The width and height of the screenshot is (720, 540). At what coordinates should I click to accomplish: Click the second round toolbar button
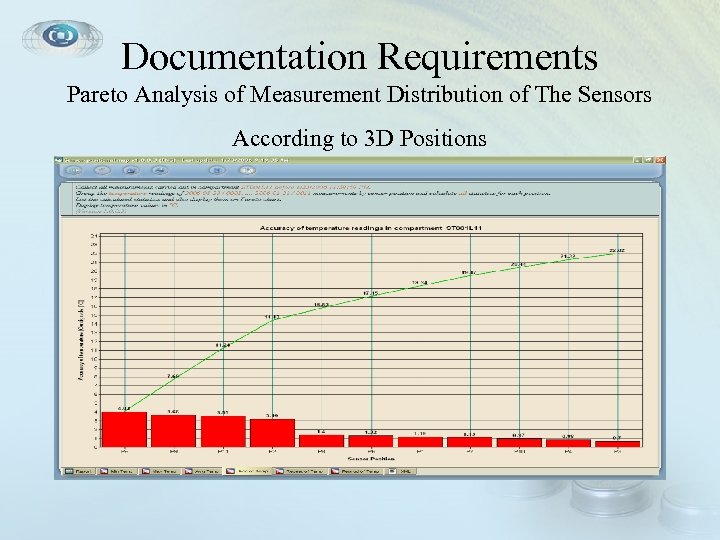click(102, 170)
